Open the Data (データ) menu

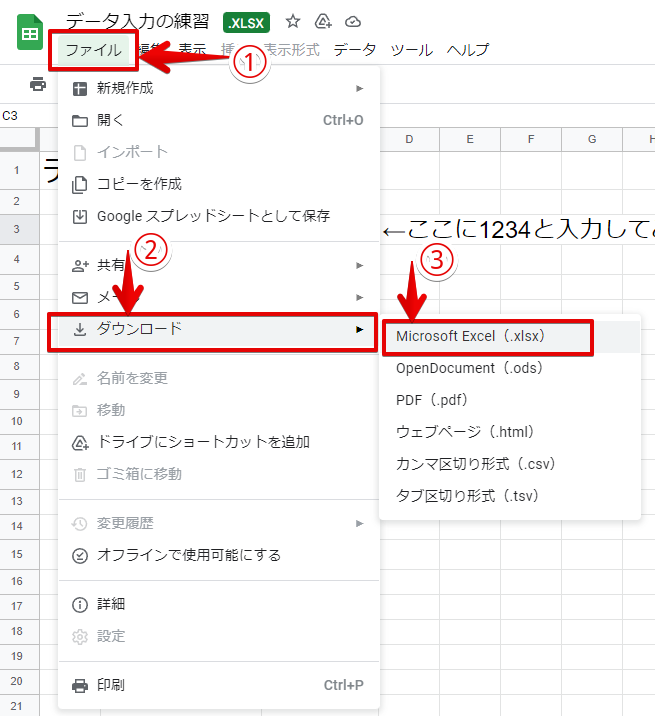coord(355,49)
